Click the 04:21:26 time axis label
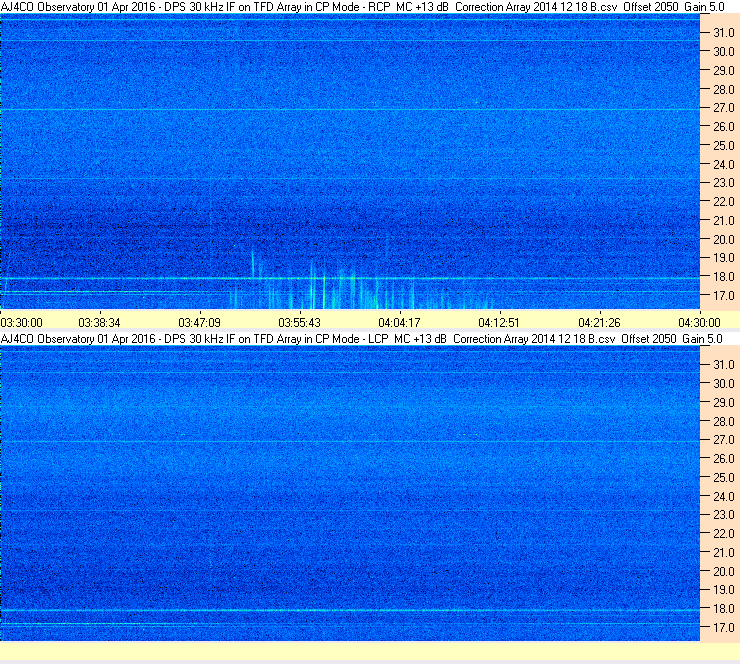This screenshot has height=664, width=740. pyautogui.click(x=599, y=323)
